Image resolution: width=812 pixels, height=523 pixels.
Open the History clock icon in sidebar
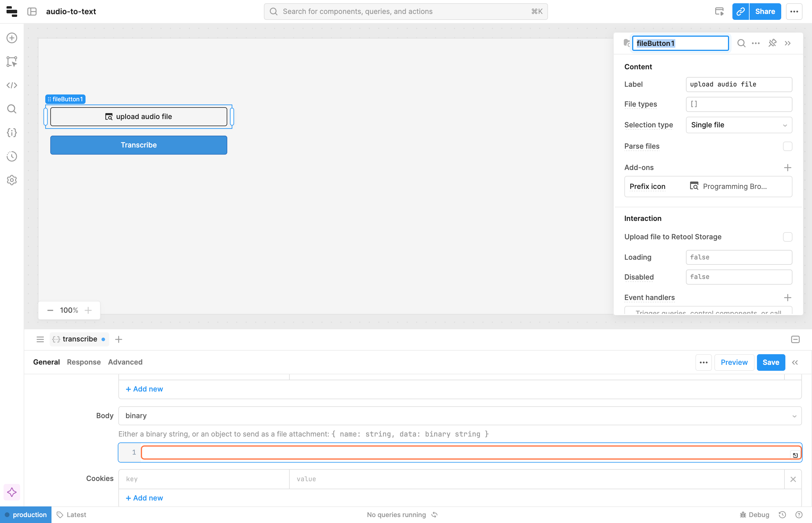pyautogui.click(x=12, y=156)
